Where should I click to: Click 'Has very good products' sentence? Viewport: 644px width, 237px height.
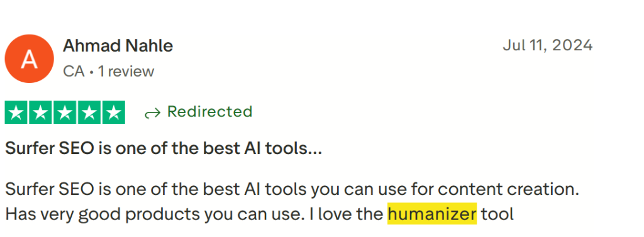[x=120, y=214]
